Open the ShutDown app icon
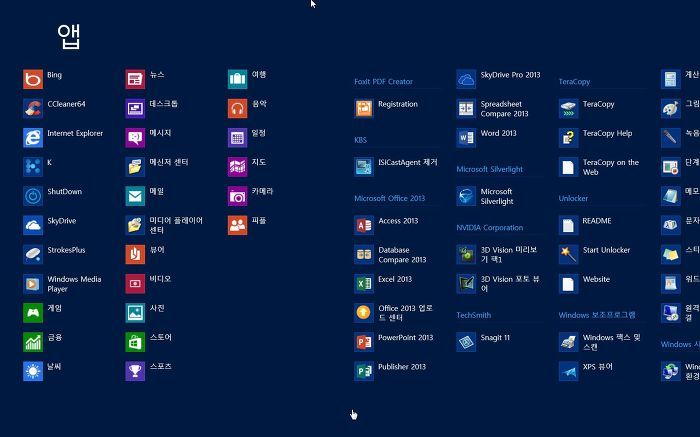This screenshot has width=700, height=437. (33, 196)
